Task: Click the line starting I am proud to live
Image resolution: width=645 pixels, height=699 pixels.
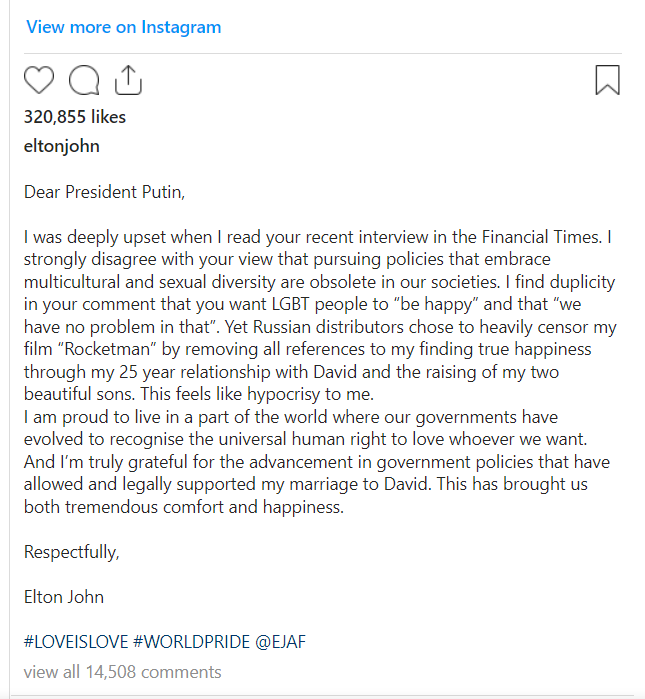Action: (291, 417)
